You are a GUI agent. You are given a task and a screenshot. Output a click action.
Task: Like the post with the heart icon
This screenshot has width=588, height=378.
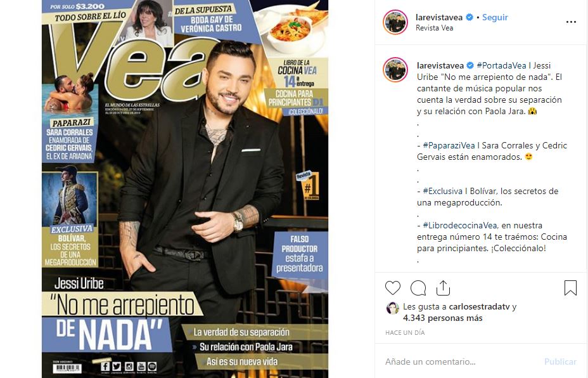(x=393, y=288)
